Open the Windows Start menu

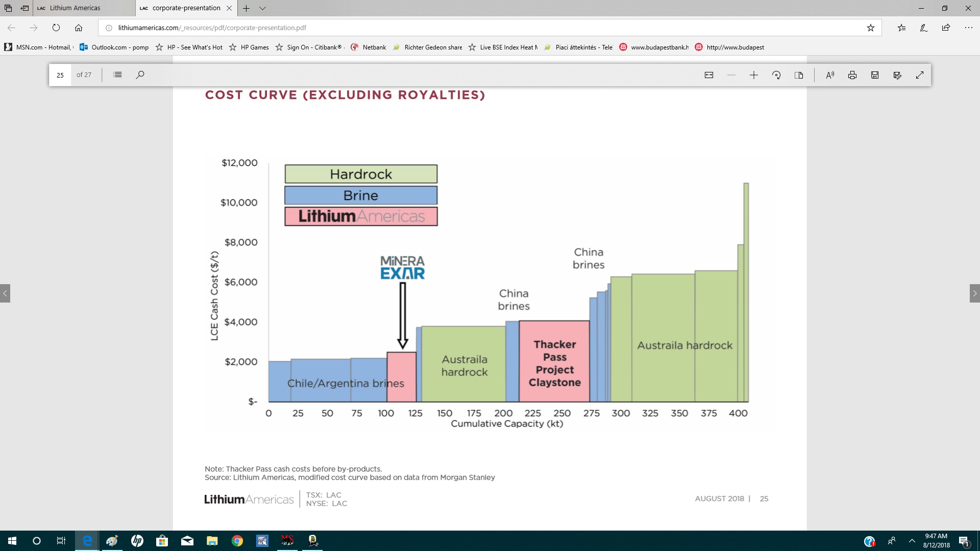click(x=12, y=541)
